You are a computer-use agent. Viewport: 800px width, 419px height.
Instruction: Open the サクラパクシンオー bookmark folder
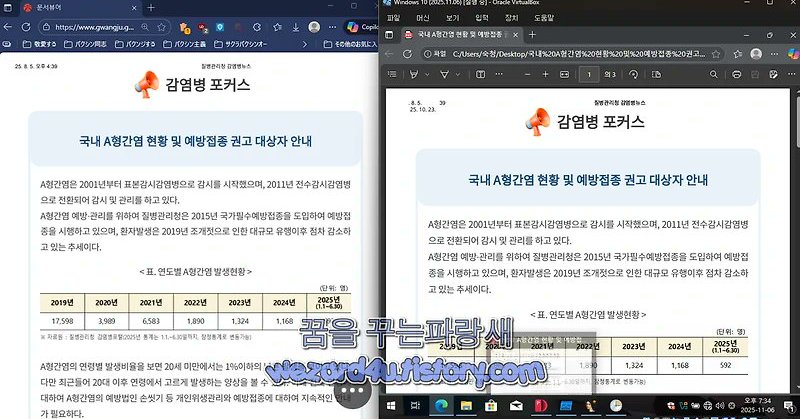tap(240, 44)
